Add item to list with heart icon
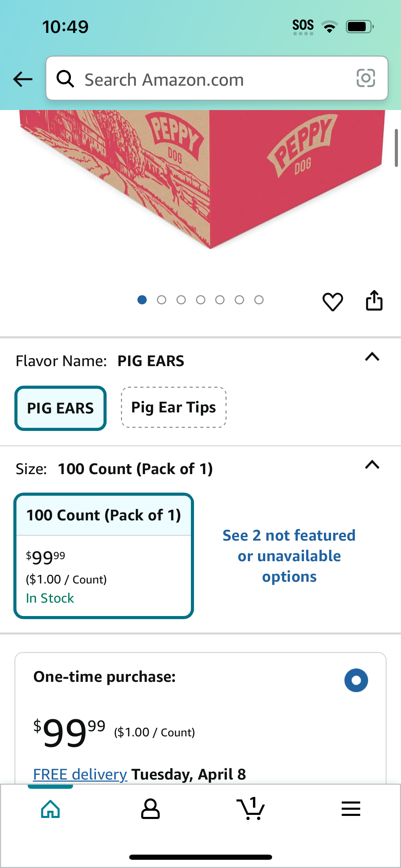Viewport: 401px width, 868px height. tap(332, 302)
